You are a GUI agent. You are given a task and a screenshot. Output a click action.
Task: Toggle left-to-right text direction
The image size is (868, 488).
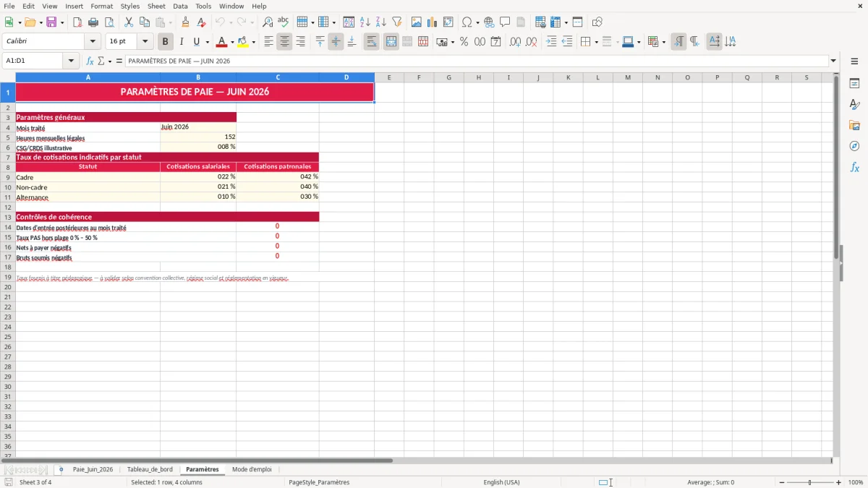click(x=678, y=42)
